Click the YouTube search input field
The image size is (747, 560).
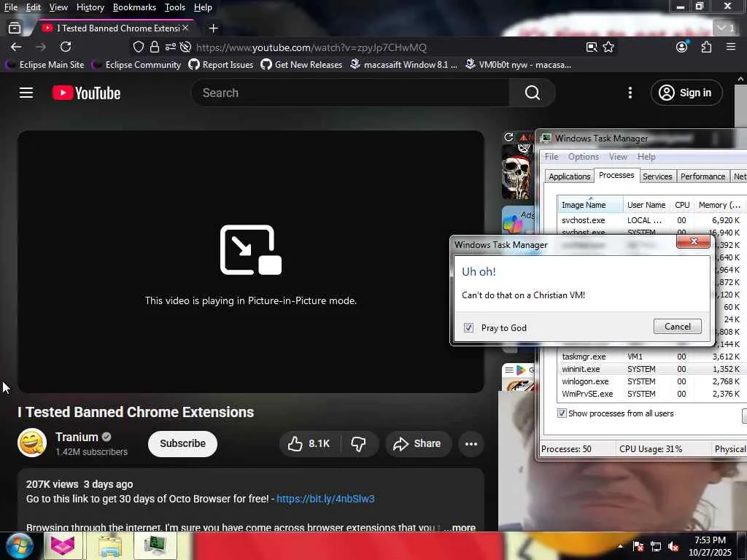(350, 93)
